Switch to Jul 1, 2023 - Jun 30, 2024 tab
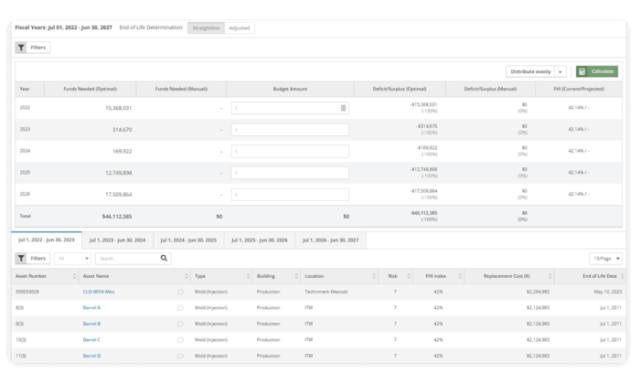640x384 pixels. pos(118,240)
